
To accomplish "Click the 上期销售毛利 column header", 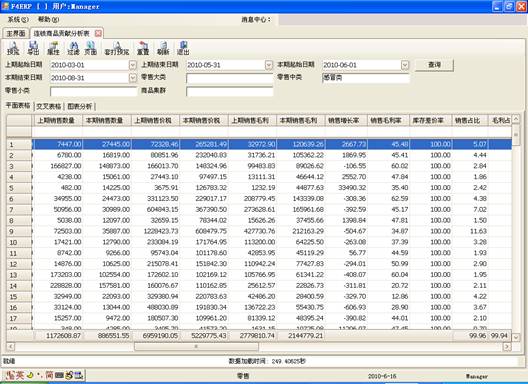I will pyautogui.click(x=252, y=120).
